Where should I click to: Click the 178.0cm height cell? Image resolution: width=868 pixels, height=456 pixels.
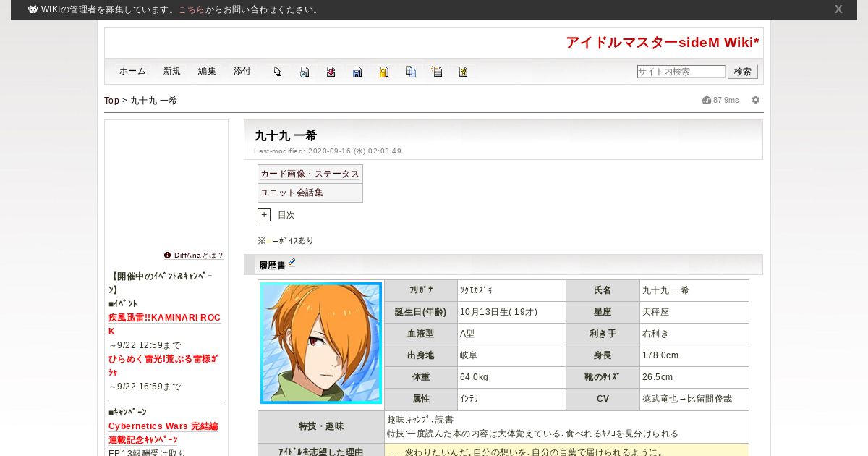pyautogui.click(x=694, y=356)
